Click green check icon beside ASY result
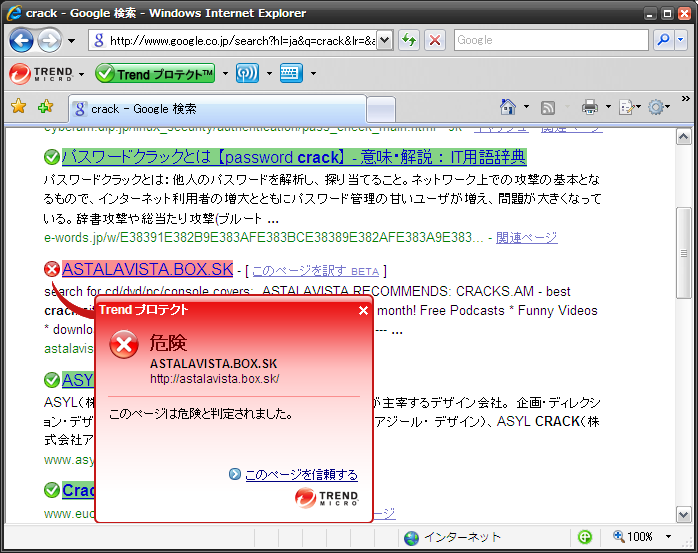 (x=52, y=380)
